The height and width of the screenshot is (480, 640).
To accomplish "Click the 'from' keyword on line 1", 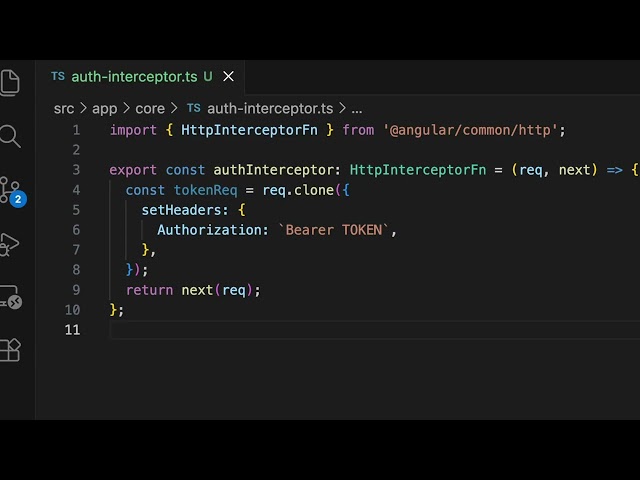I will (x=358, y=130).
